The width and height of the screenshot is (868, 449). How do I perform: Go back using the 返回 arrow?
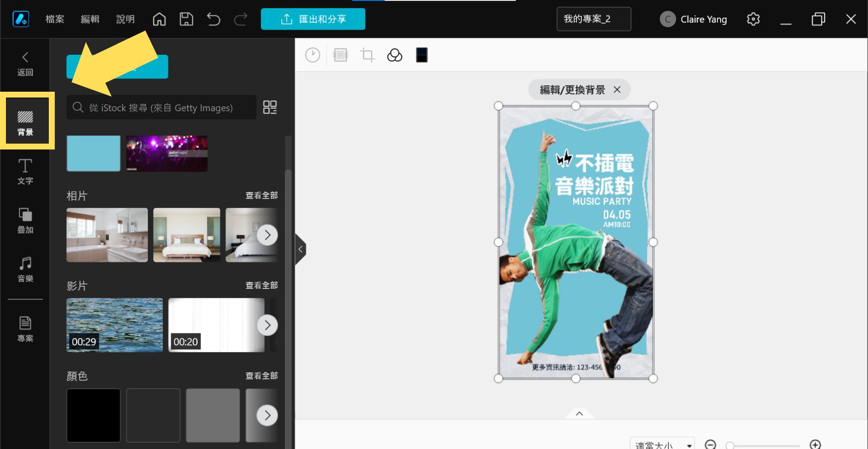(x=25, y=64)
